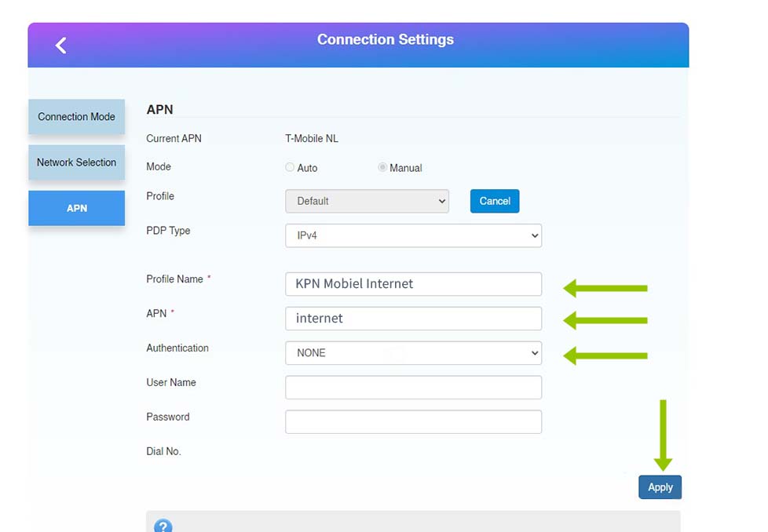Open the Network Selection tab
The width and height of the screenshot is (768, 532).
[76, 162]
